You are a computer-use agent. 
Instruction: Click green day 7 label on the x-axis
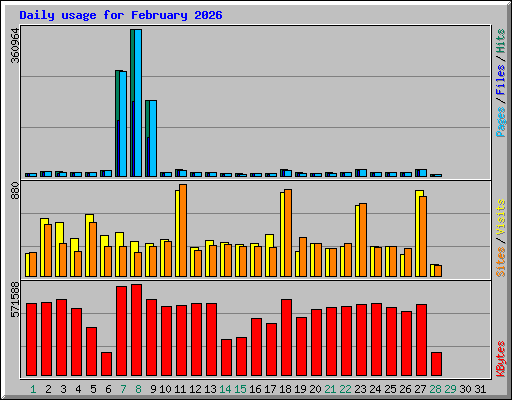(123, 389)
